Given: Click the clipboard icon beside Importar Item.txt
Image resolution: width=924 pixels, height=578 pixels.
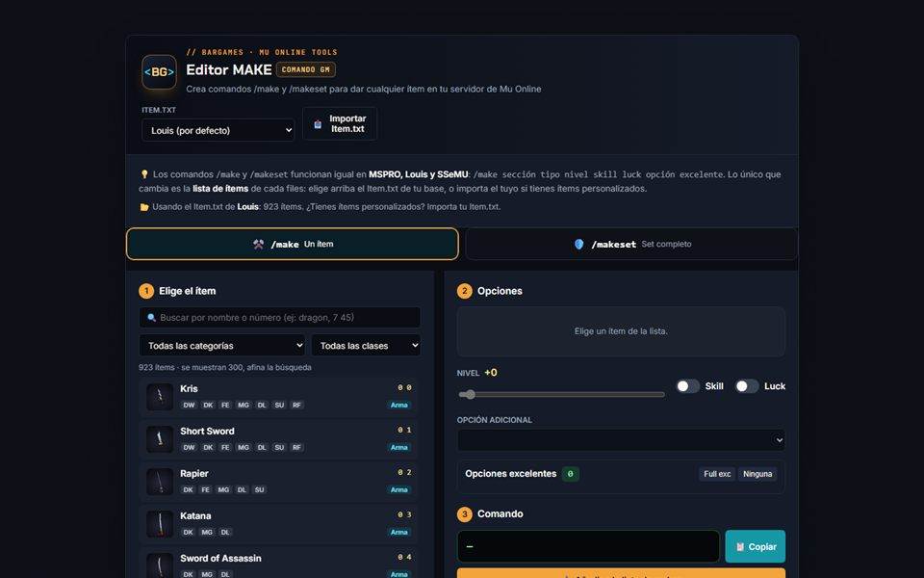Looking at the screenshot, I should click(318, 124).
